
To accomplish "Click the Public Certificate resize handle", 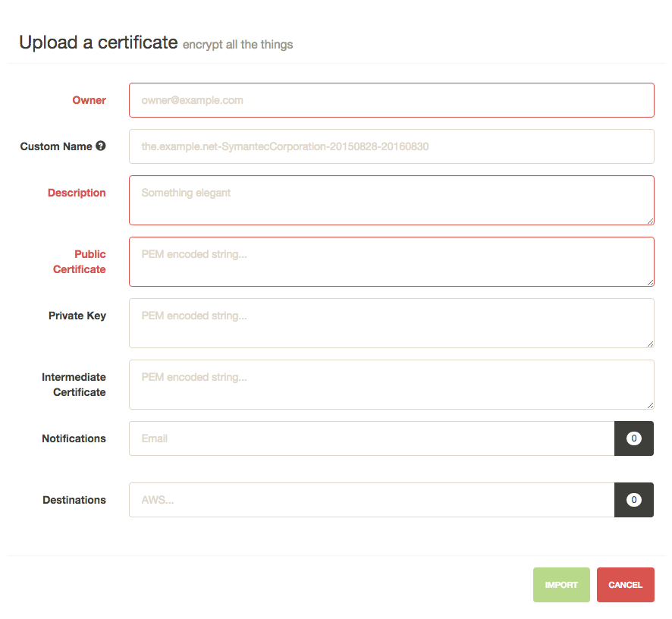I will point(650,282).
